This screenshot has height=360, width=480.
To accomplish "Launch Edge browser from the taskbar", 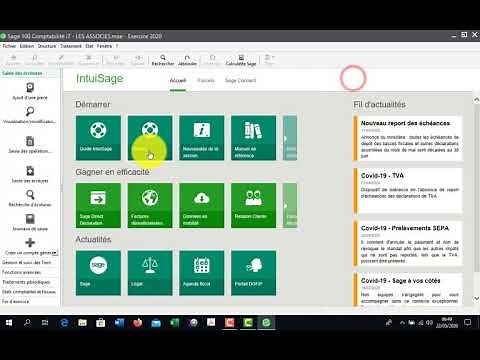I will coord(64,323).
